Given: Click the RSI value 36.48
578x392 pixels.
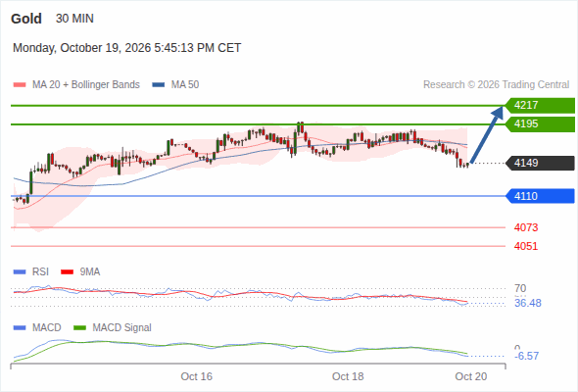Looking at the screenshot, I should point(528,304).
